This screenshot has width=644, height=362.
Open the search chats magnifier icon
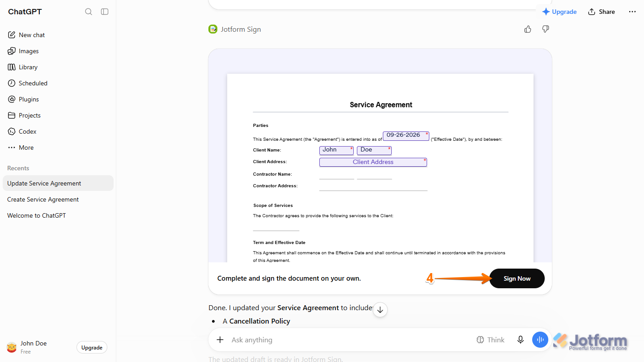tap(89, 12)
